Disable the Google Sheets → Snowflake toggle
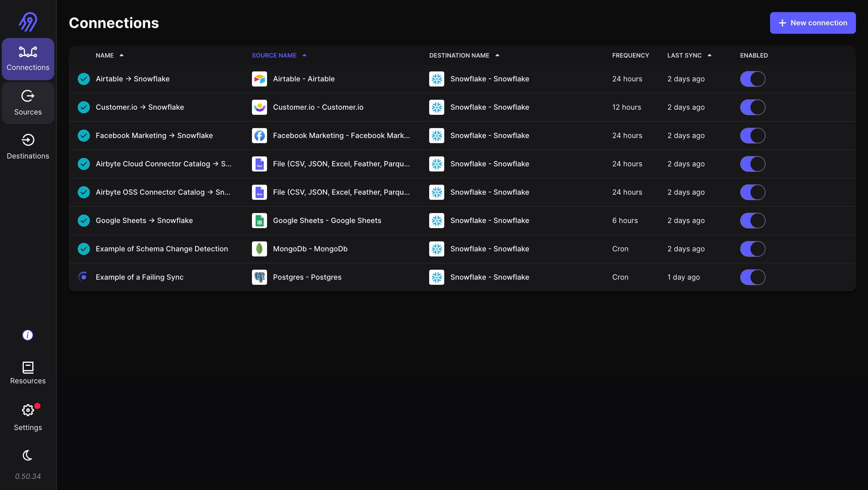This screenshot has width=868, height=490. coord(753,220)
